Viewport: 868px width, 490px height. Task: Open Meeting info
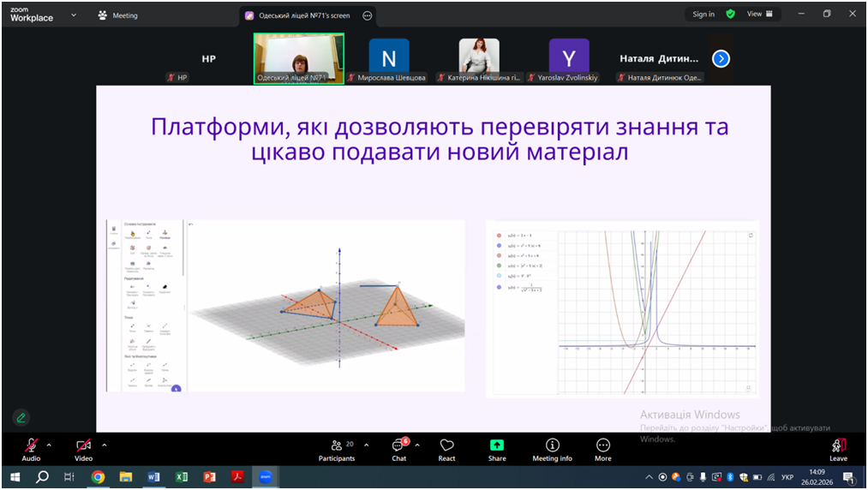552,449
